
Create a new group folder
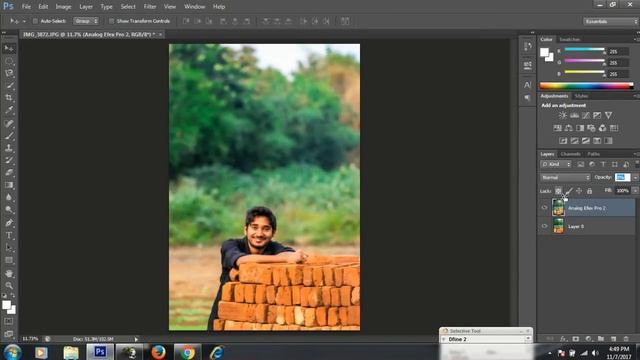point(601,339)
